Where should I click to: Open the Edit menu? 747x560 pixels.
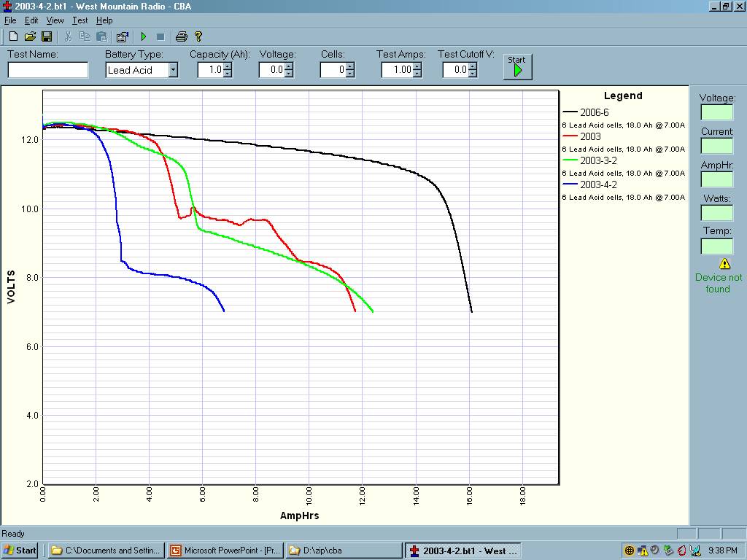click(x=31, y=20)
